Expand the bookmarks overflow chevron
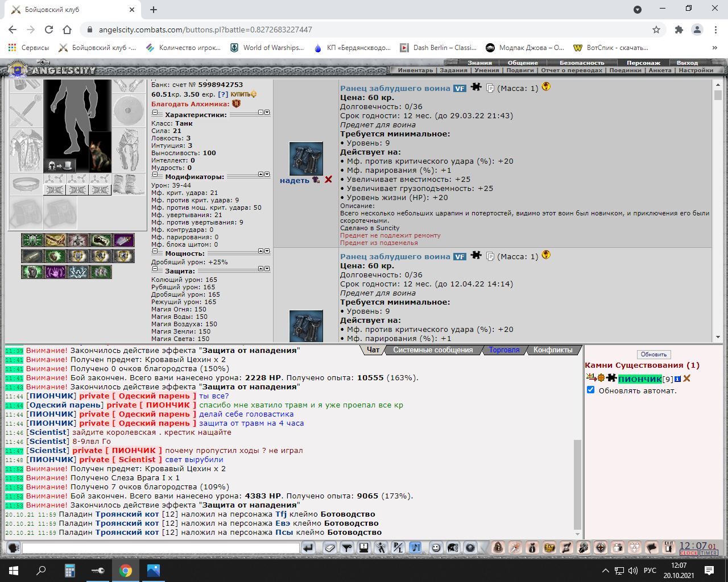 click(715, 48)
